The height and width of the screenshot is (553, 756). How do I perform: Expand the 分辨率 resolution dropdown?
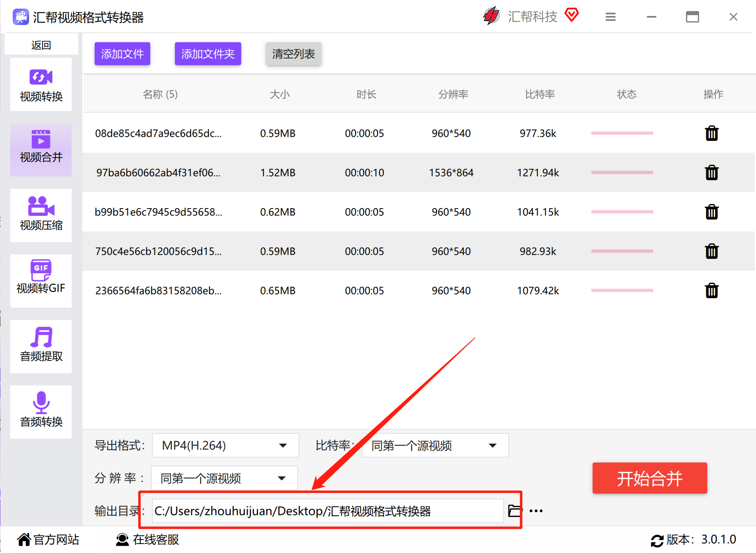[224, 478]
